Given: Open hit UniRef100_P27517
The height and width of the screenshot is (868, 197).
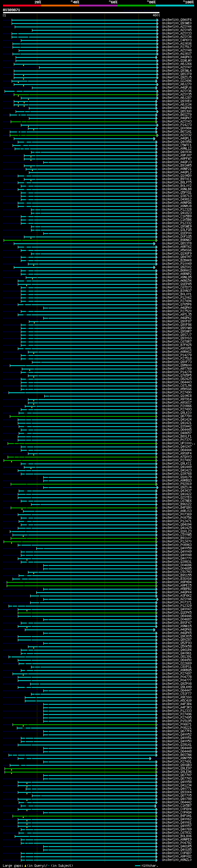Looking at the screenshot, I should (x=177, y=47).
